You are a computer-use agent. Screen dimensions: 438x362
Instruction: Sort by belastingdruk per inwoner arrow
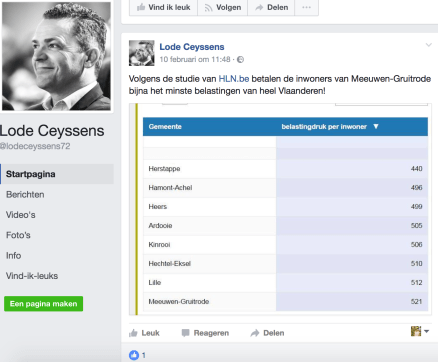tap(376, 126)
